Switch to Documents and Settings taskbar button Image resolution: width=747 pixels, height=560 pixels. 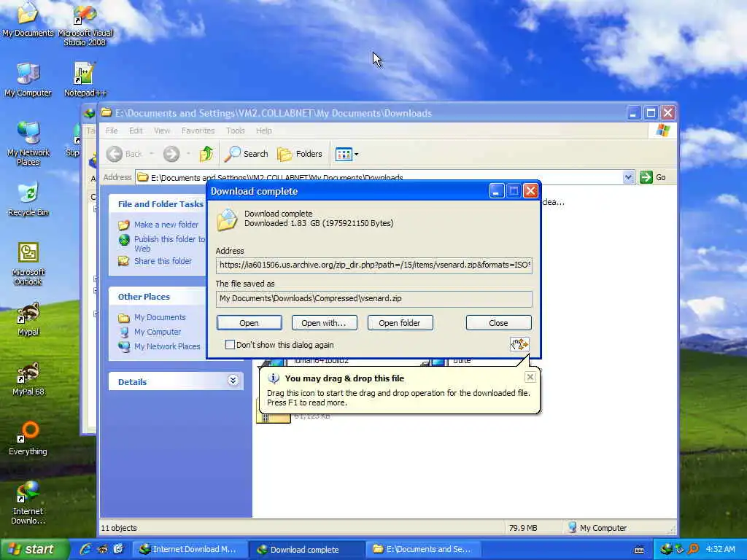(x=425, y=549)
